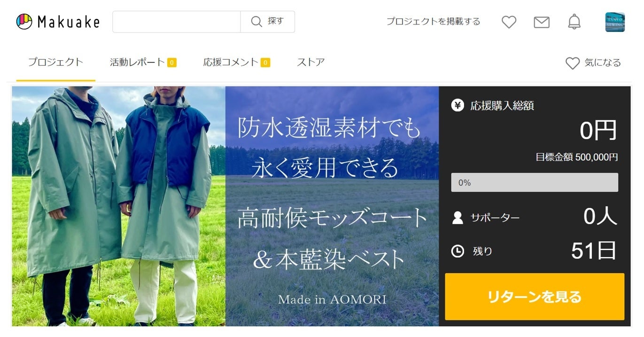Click the Makuake logo icon
The width and height of the screenshot is (644, 337).
pyautogui.click(x=24, y=22)
